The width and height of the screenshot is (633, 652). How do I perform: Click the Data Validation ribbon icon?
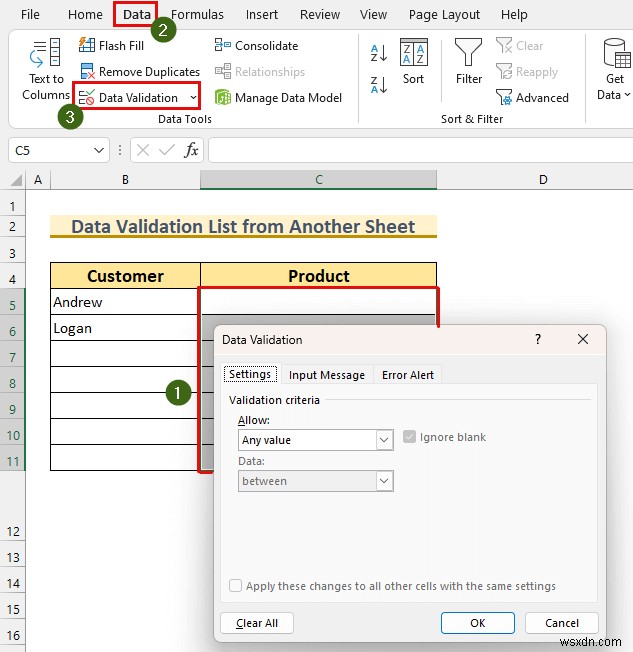tap(87, 98)
